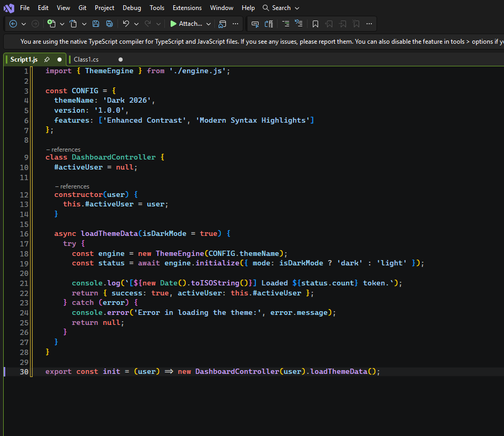This screenshot has width=504, height=436.
Task: Click references CodeLens above constructor
Action: 72,186
